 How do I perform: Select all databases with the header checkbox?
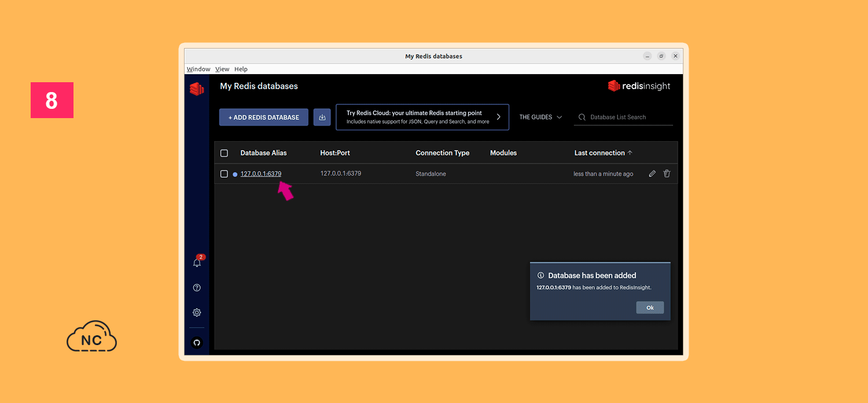click(x=225, y=153)
